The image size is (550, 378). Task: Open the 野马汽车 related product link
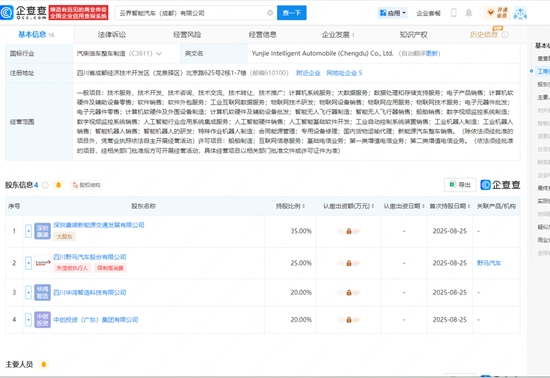point(489,263)
